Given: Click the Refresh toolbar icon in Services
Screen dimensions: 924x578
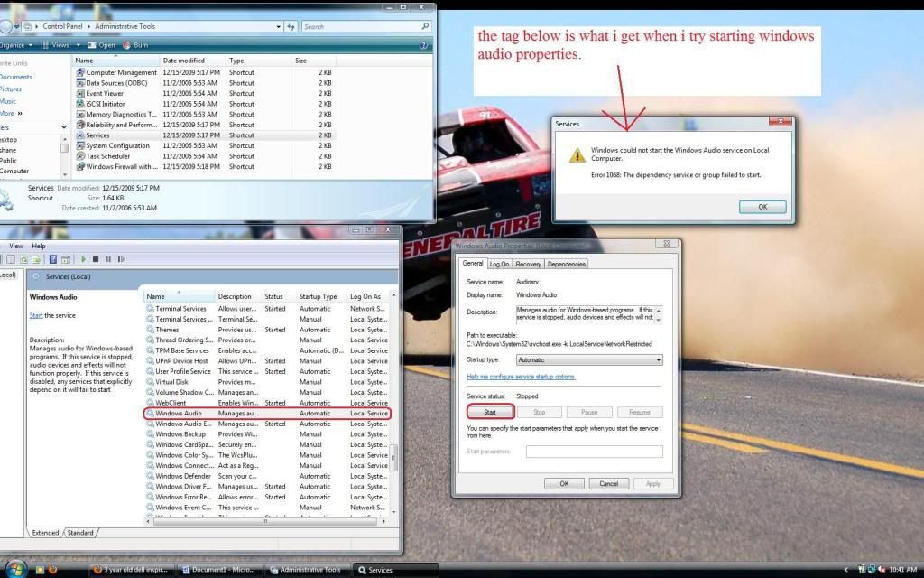Looking at the screenshot, I should click(23, 259).
